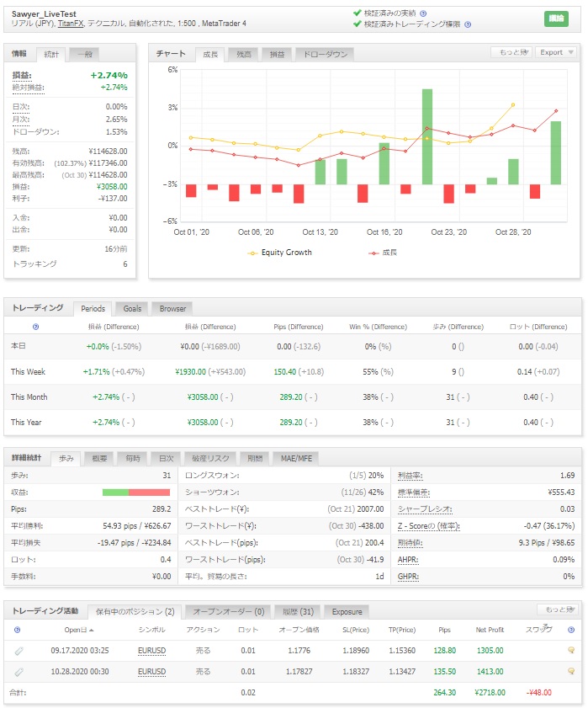Open comment bubble icon on 1413.00 profit row
Screen dimensions: 588x708
[571, 672]
